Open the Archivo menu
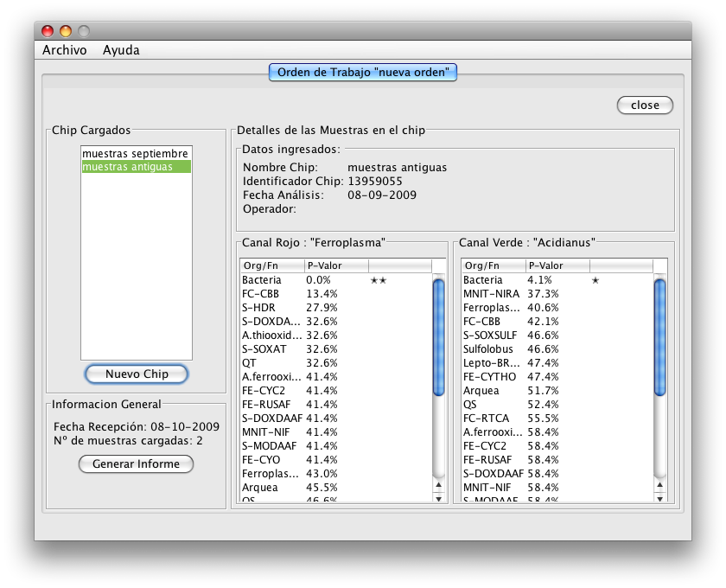The width and height of the screenshot is (726, 588). tap(64, 50)
